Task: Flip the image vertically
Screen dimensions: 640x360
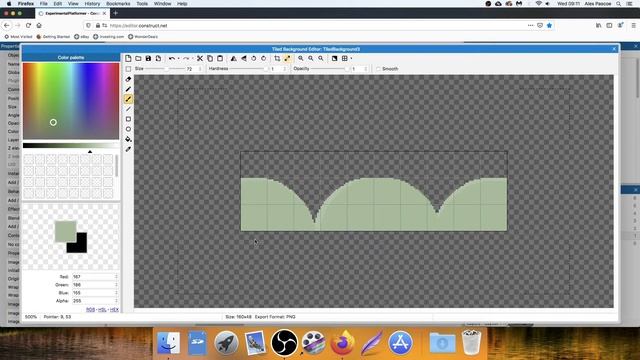Action: click(x=244, y=58)
